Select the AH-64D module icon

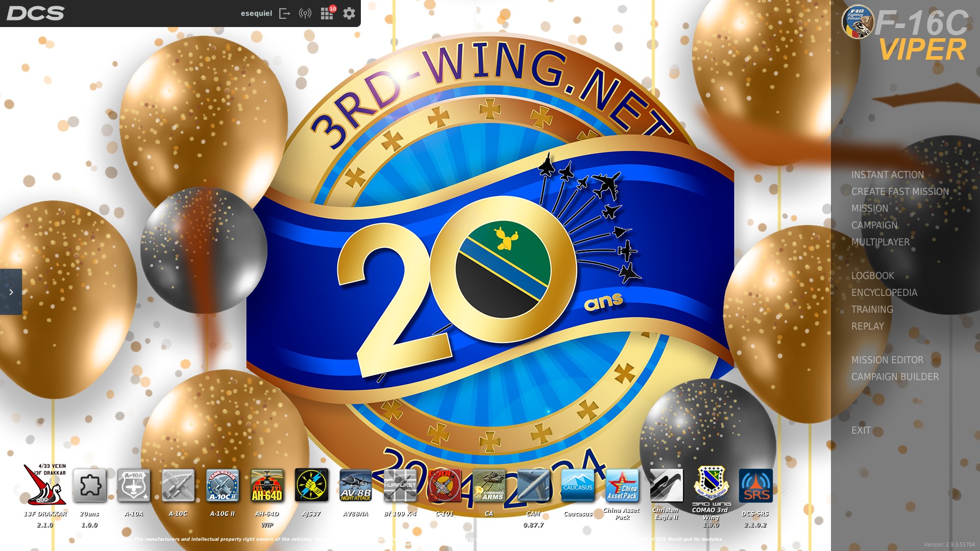coord(267,486)
